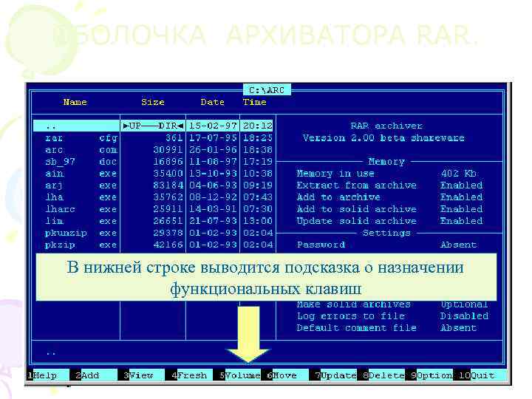Click the Password setting line
Screen dimensions: 532x399
386,245
